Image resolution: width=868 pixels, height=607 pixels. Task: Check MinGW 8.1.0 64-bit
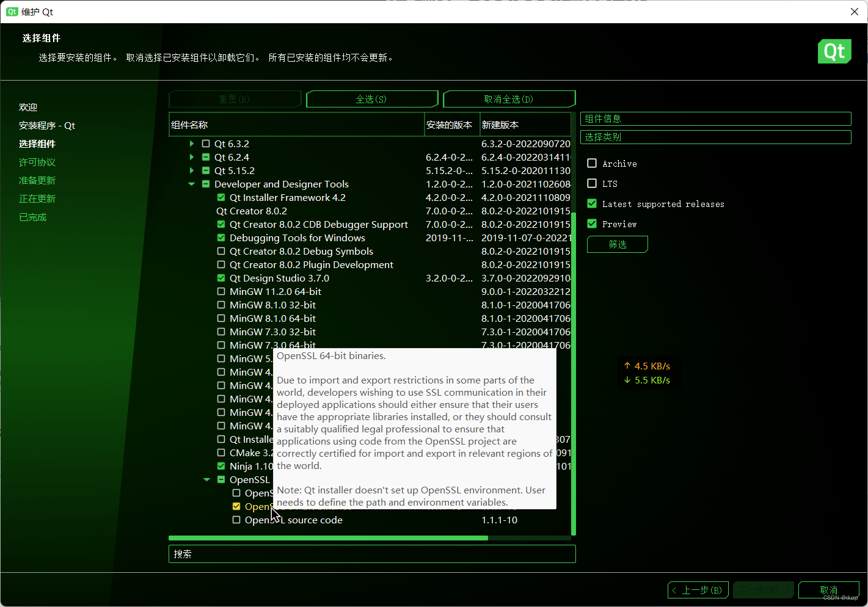(221, 318)
